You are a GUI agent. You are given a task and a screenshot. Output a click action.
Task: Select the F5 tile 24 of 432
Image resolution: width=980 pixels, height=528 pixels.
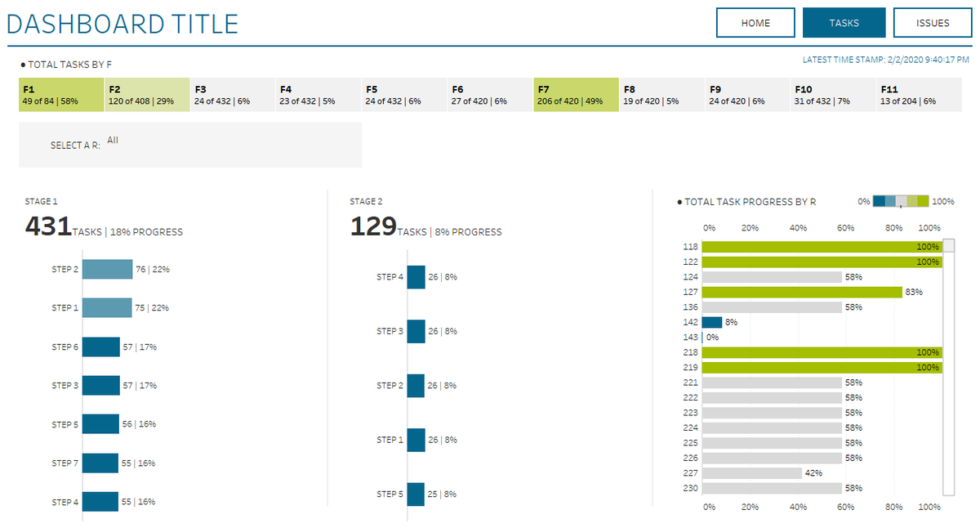click(404, 95)
